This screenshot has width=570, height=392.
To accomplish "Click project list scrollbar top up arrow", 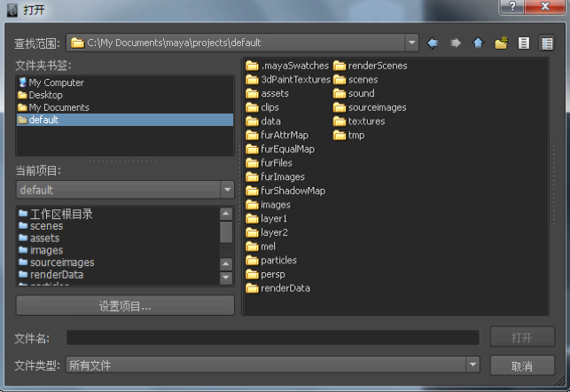I will tap(226, 214).
